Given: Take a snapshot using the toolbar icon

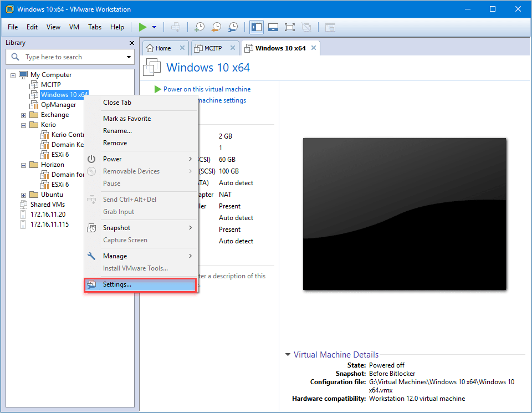Looking at the screenshot, I should [x=199, y=27].
